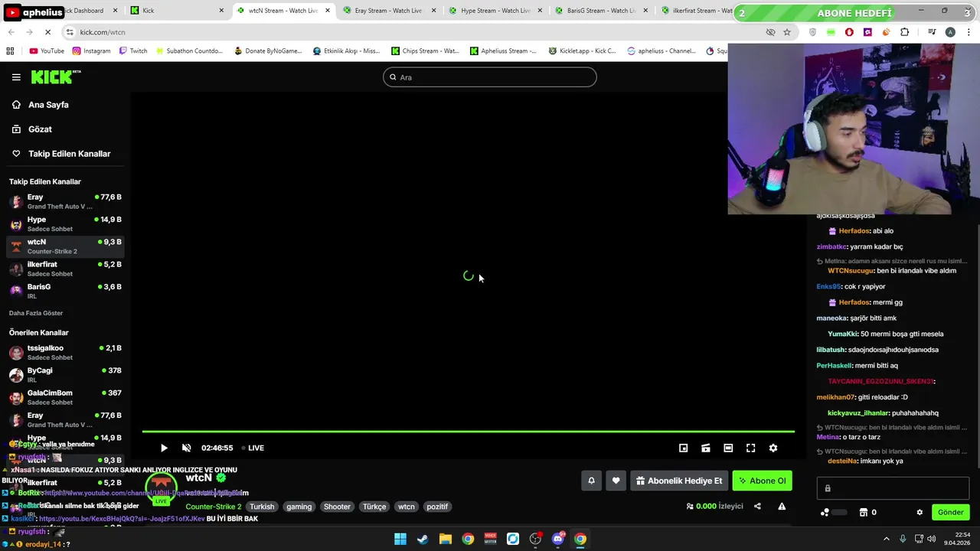Open the Twitch bookmark
This screenshot has height=551, width=980.
tap(133, 51)
